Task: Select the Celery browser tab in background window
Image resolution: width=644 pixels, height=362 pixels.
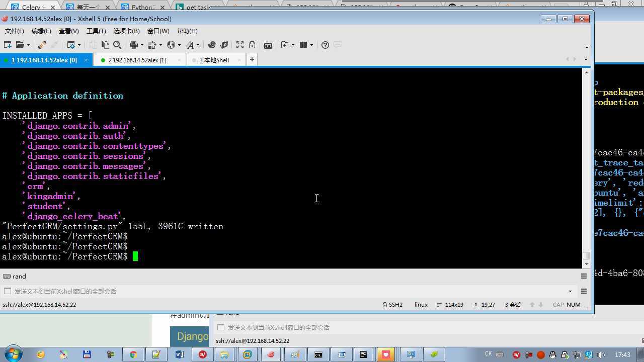Action: point(34,7)
